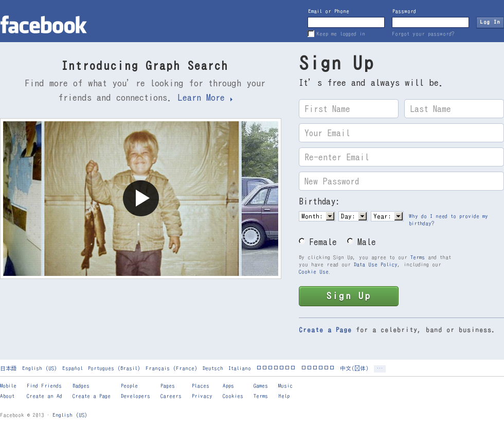Screen dimensions: 504x429
Task: Open the Terms footer link
Action: coord(260,396)
